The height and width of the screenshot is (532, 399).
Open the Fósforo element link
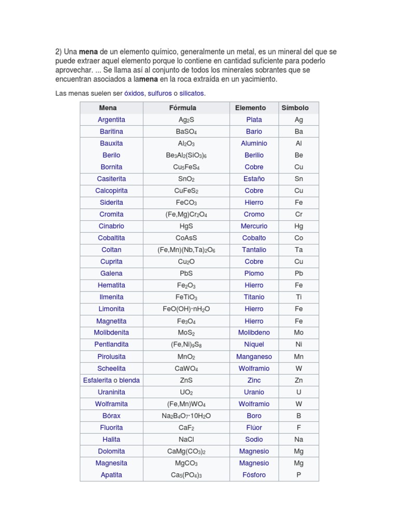point(254,475)
